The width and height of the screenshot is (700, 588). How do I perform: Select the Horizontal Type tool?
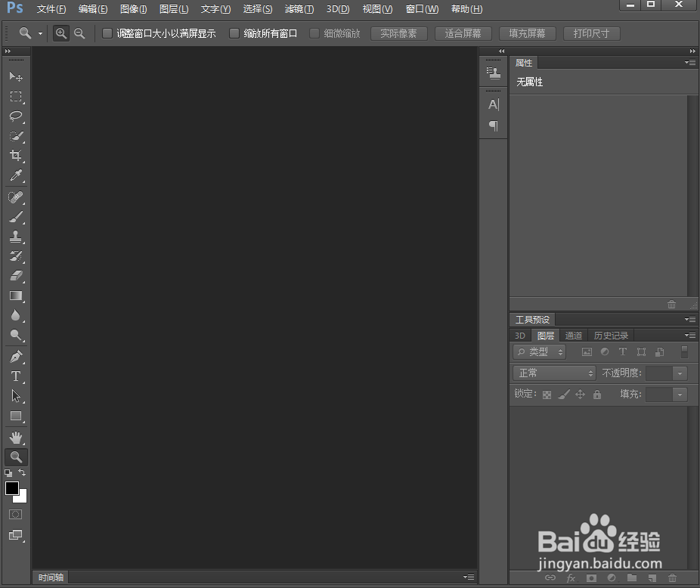(16, 376)
